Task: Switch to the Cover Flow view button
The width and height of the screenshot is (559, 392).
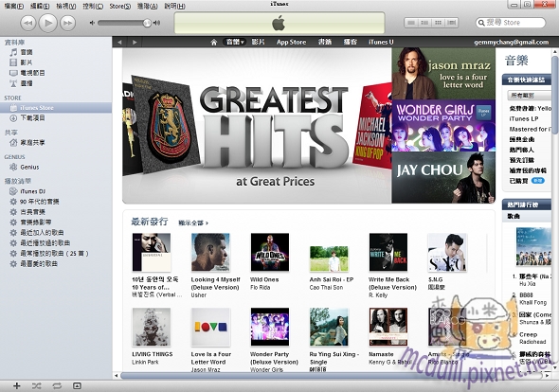Action: click(451, 23)
